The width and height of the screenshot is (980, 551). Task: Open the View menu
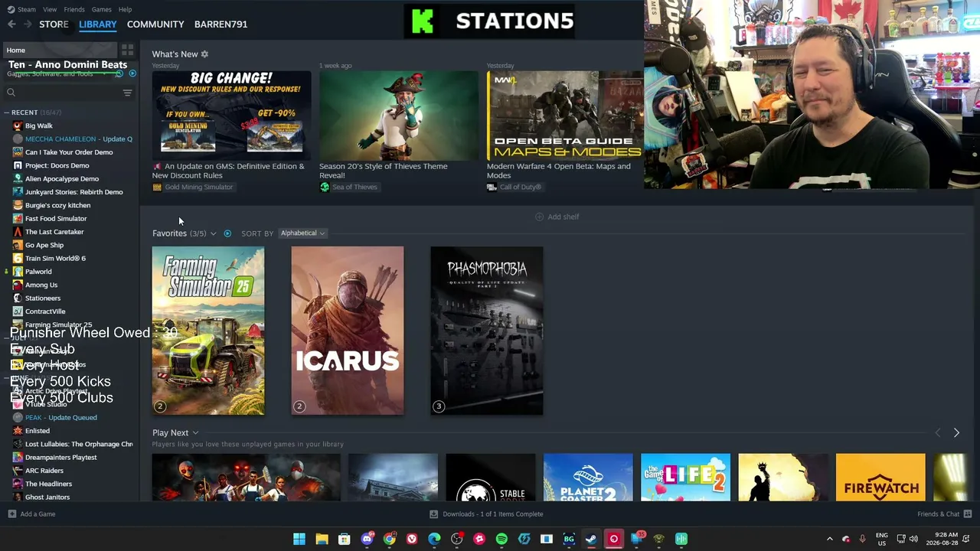[x=50, y=9]
